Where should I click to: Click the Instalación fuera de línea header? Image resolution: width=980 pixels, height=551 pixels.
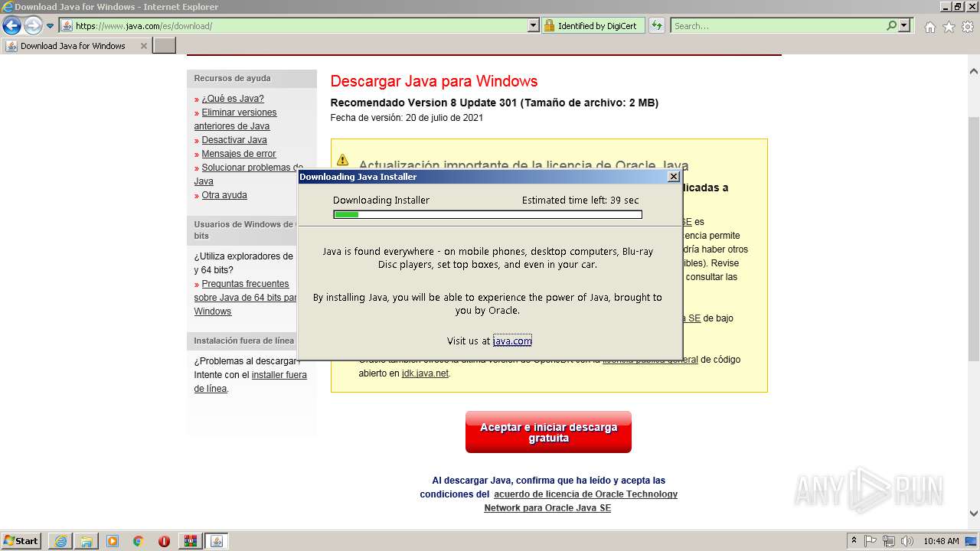coord(243,341)
